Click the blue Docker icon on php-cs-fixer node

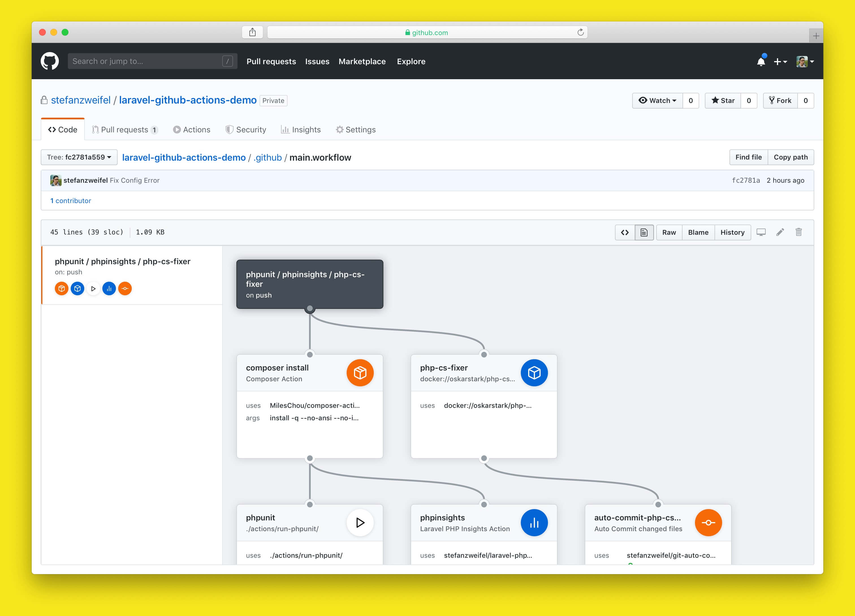(534, 372)
